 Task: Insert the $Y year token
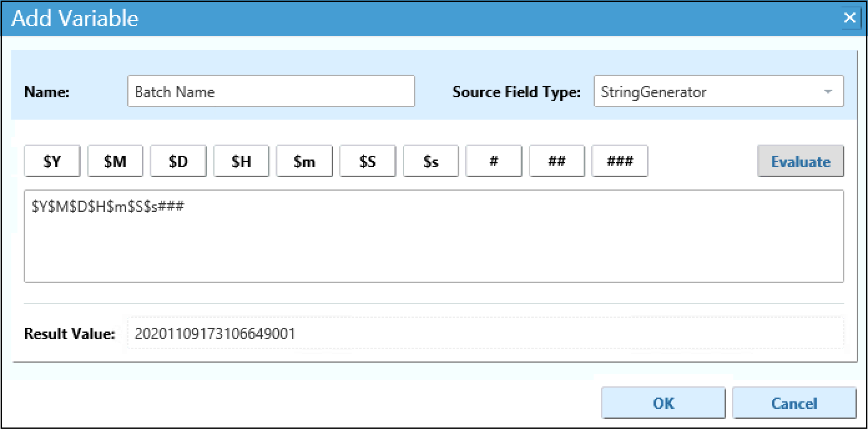click(x=52, y=161)
